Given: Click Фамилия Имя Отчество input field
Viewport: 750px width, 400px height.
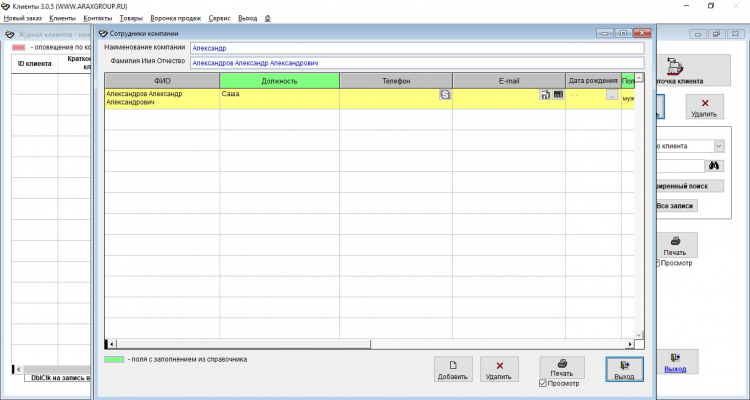Looking at the screenshot, I should [x=417, y=63].
